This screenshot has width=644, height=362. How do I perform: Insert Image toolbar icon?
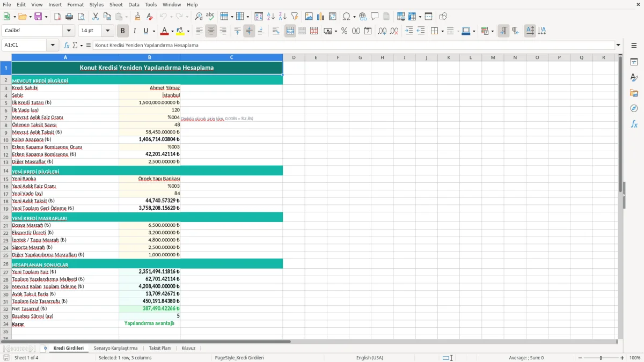point(309,17)
